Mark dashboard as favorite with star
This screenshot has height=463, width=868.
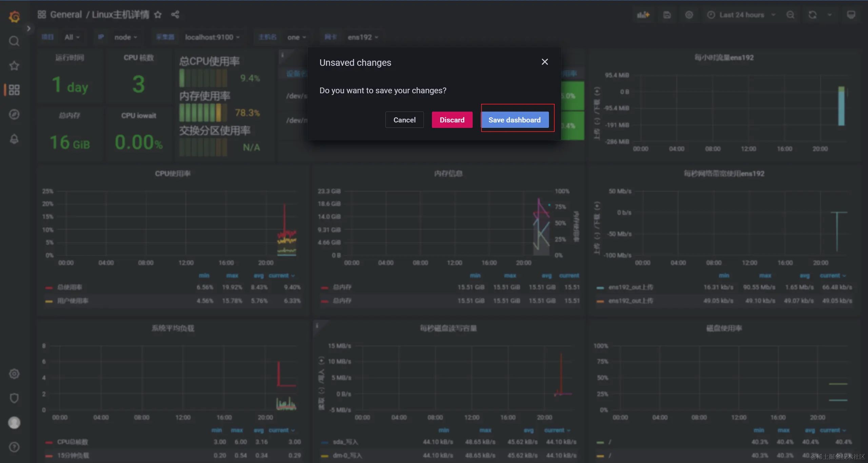pos(158,15)
